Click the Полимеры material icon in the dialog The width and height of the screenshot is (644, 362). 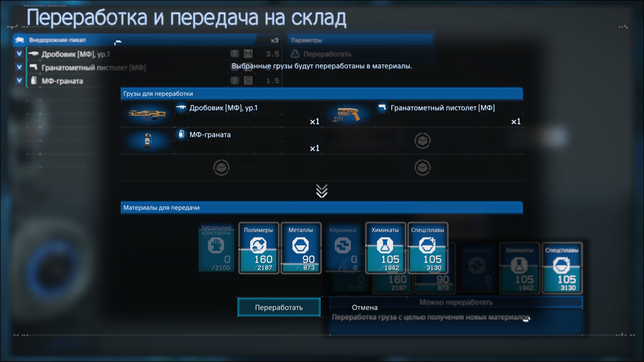click(258, 245)
